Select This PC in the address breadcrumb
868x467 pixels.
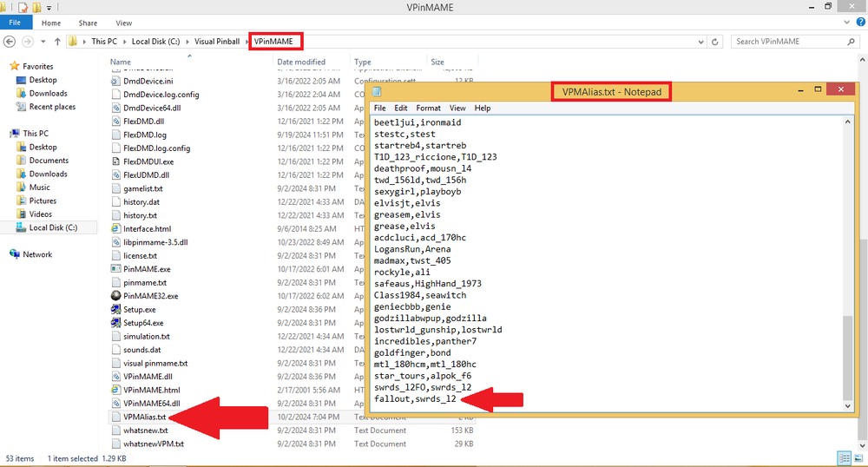point(104,42)
